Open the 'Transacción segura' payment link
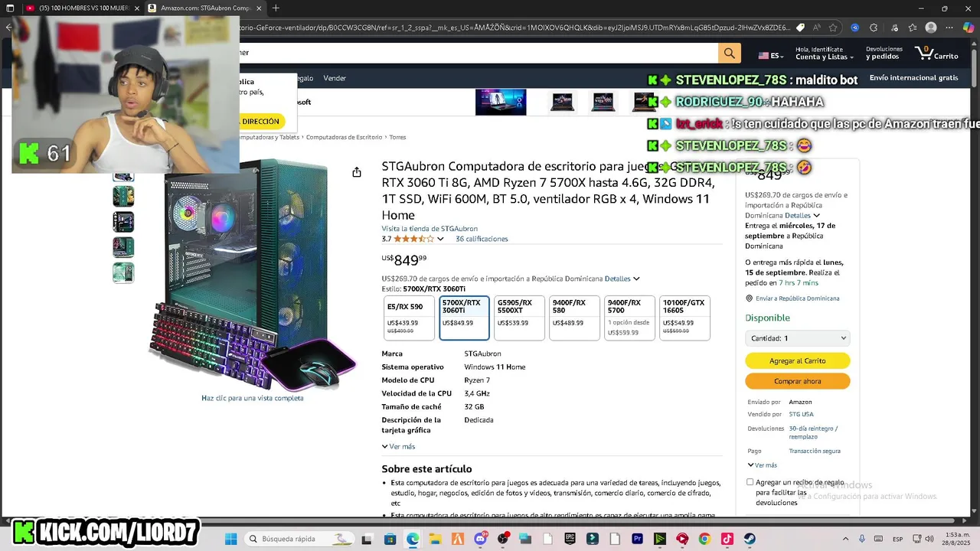This screenshot has width=980, height=551. (815, 451)
